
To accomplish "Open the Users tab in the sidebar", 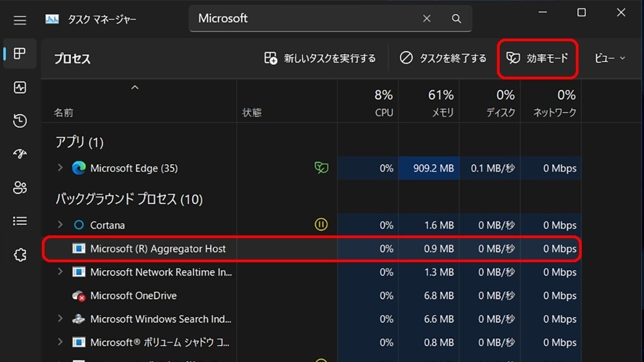I will (x=20, y=188).
